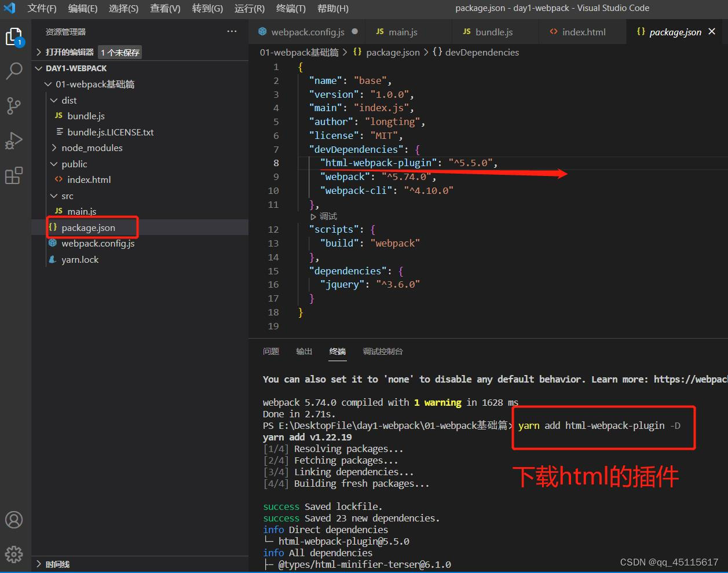The width and height of the screenshot is (728, 573).
Task: Click line number 12 in the gutter
Action: [273, 229]
